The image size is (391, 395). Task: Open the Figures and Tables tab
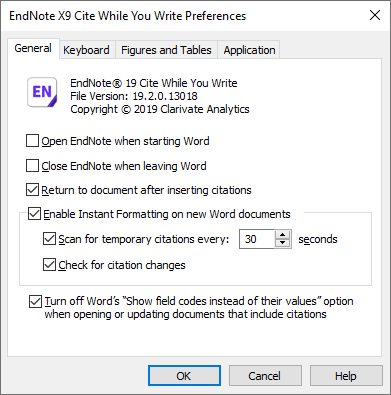166,50
